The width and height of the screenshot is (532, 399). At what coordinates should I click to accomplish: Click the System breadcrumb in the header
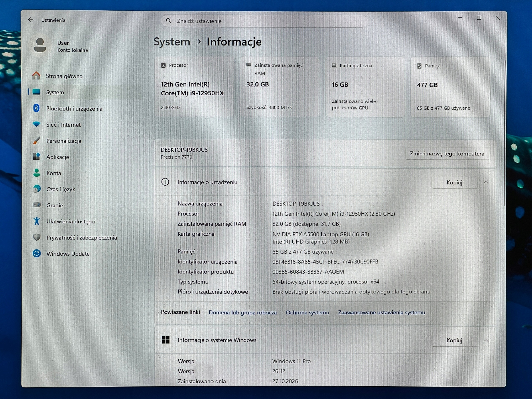(x=172, y=42)
